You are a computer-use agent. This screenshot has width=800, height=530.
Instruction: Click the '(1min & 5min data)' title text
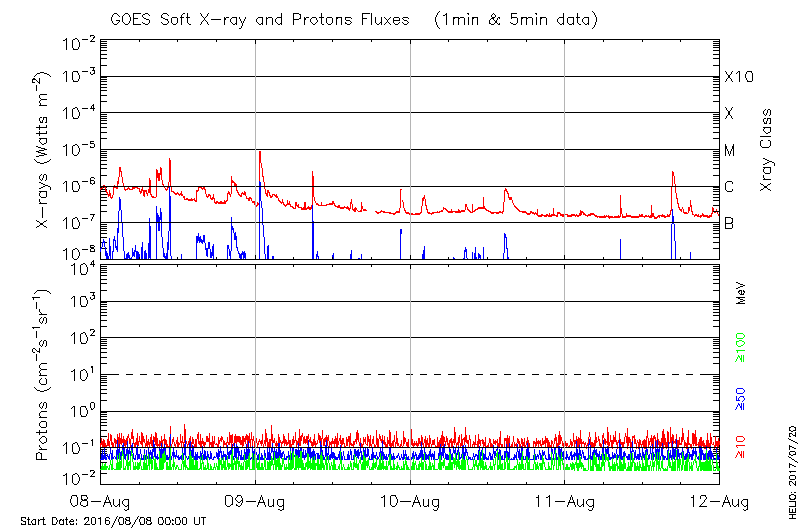[516, 19]
